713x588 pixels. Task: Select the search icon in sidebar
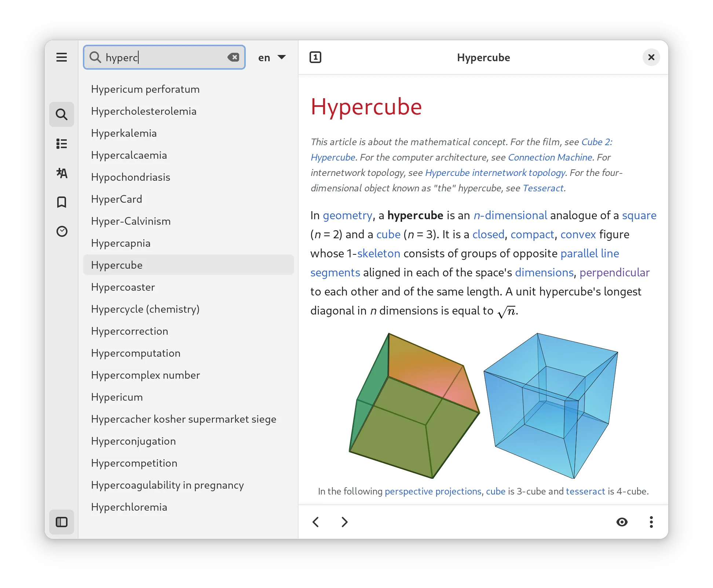point(62,114)
